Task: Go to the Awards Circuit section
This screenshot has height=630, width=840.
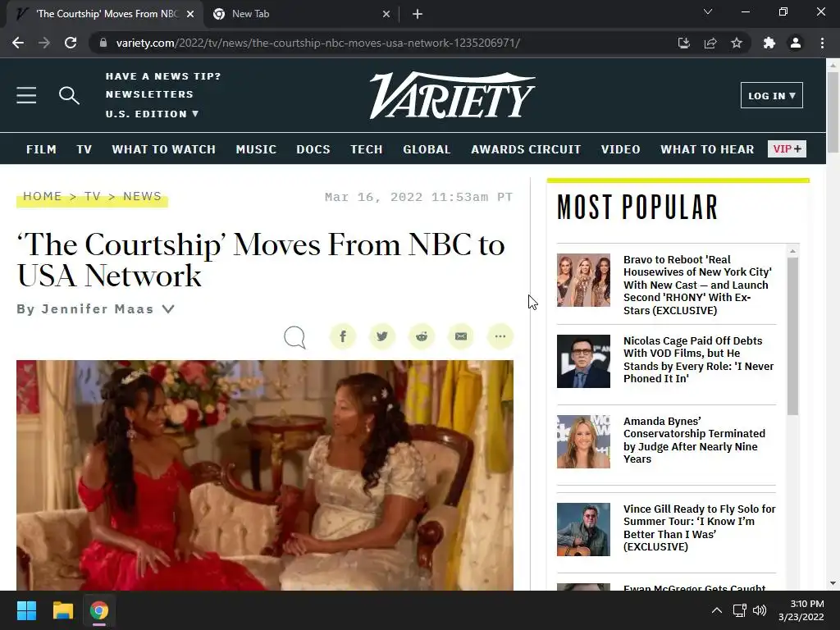Action: point(526,149)
